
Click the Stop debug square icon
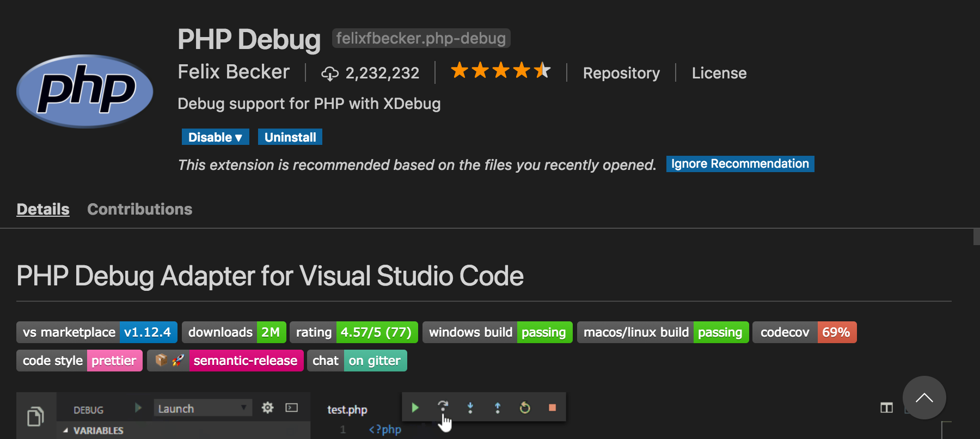click(552, 407)
